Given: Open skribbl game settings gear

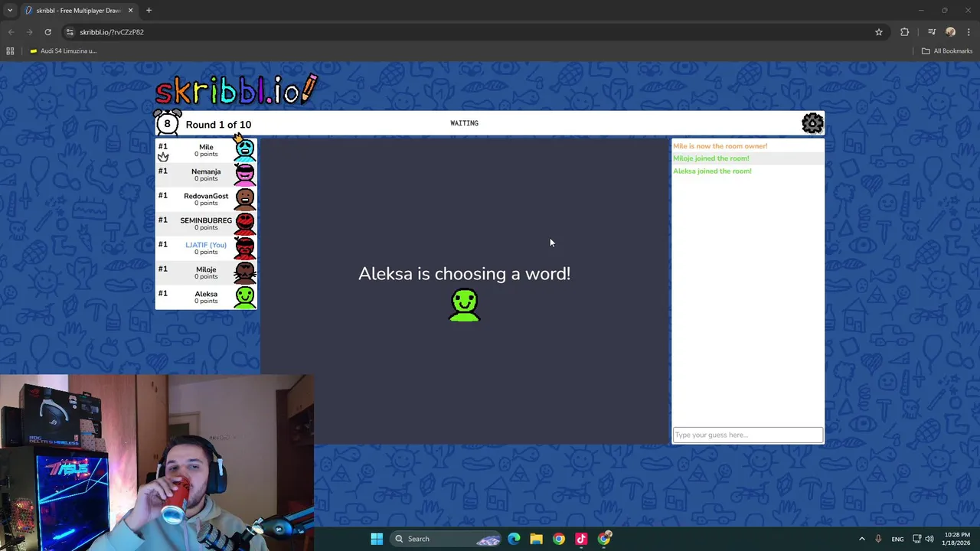Looking at the screenshot, I should [812, 123].
